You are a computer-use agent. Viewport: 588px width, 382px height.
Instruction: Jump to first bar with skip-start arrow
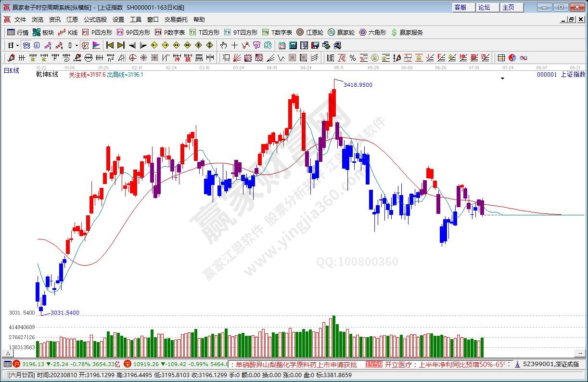110,45
